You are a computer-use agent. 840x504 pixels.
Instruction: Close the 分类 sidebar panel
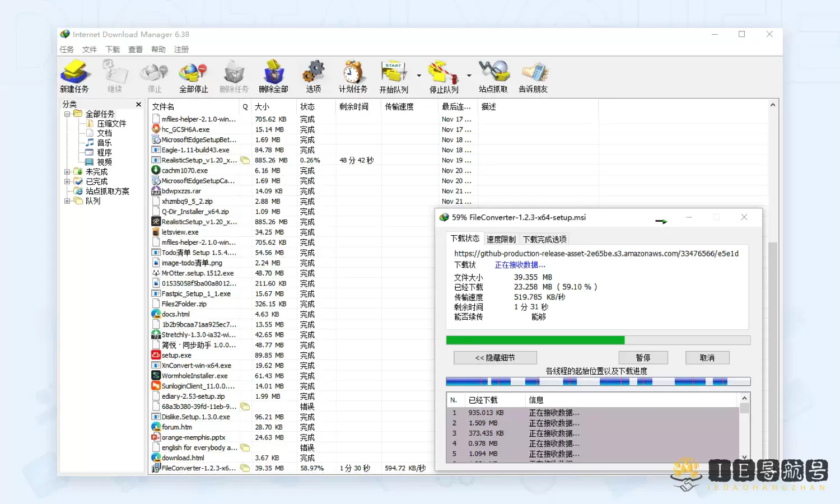click(138, 104)
